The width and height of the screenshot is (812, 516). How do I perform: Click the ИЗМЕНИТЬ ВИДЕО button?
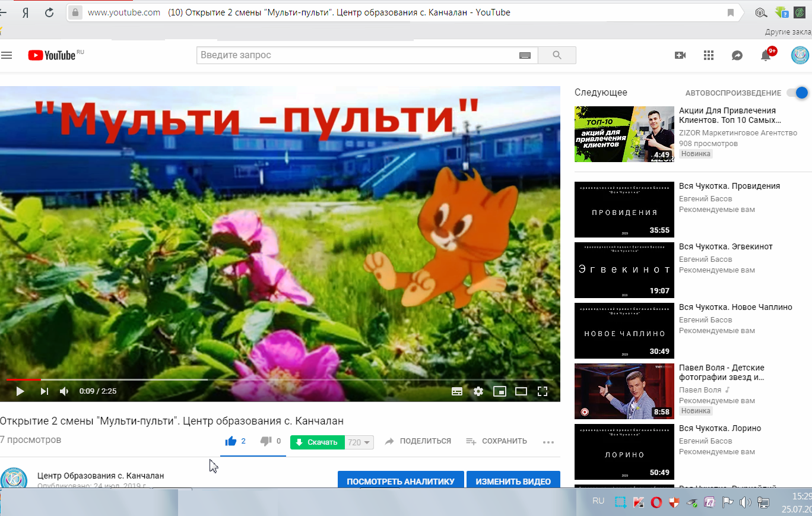(513, 480)
